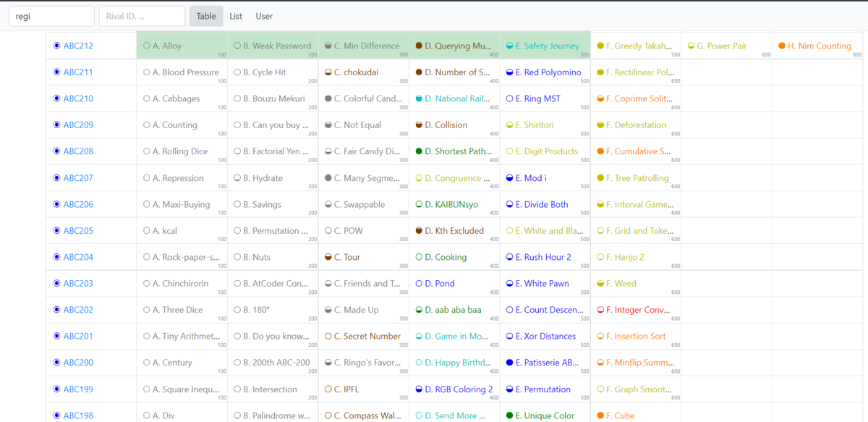Screen dimensions: 868x422
Task: Open contest ABC201 link
Action: [x=78, y=337]
